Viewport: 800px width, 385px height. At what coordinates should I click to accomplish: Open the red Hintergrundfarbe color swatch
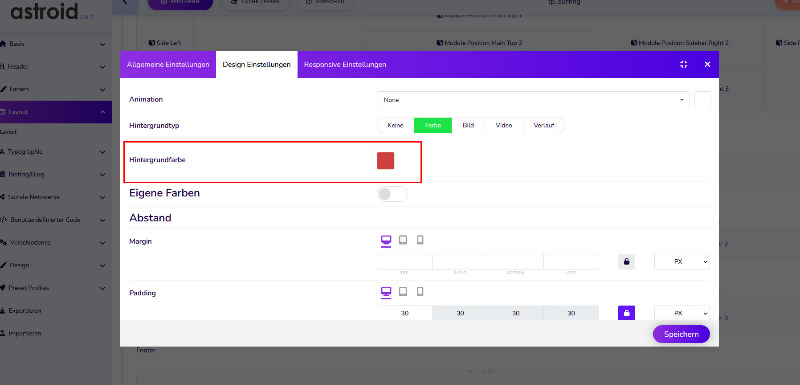point(385,160)
